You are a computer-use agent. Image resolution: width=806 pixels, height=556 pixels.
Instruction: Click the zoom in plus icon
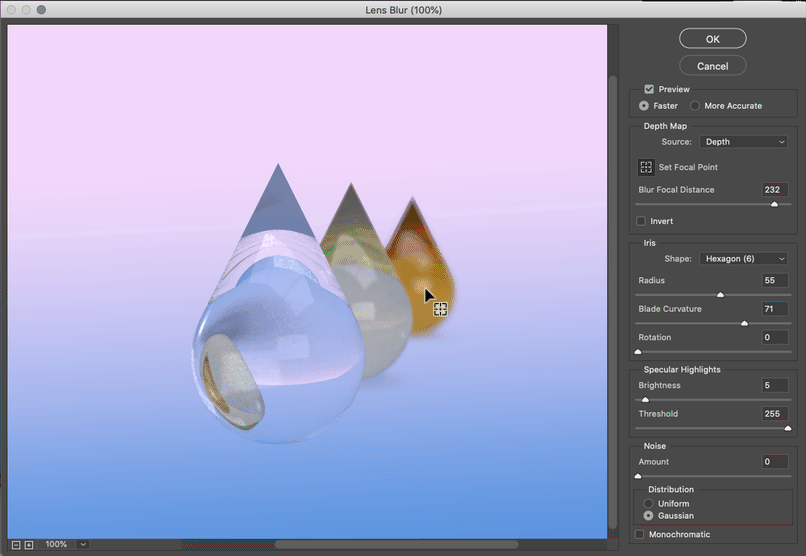click(29, 545)
